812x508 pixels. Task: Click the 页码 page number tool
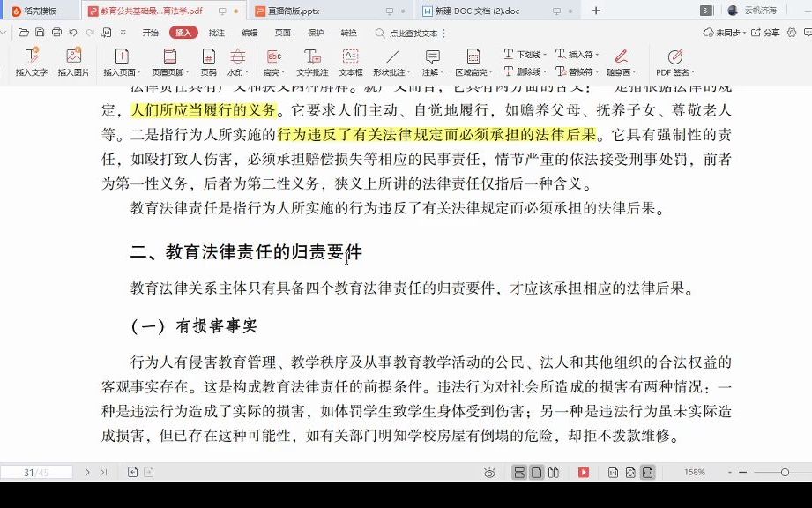click(x=209, y=62)
